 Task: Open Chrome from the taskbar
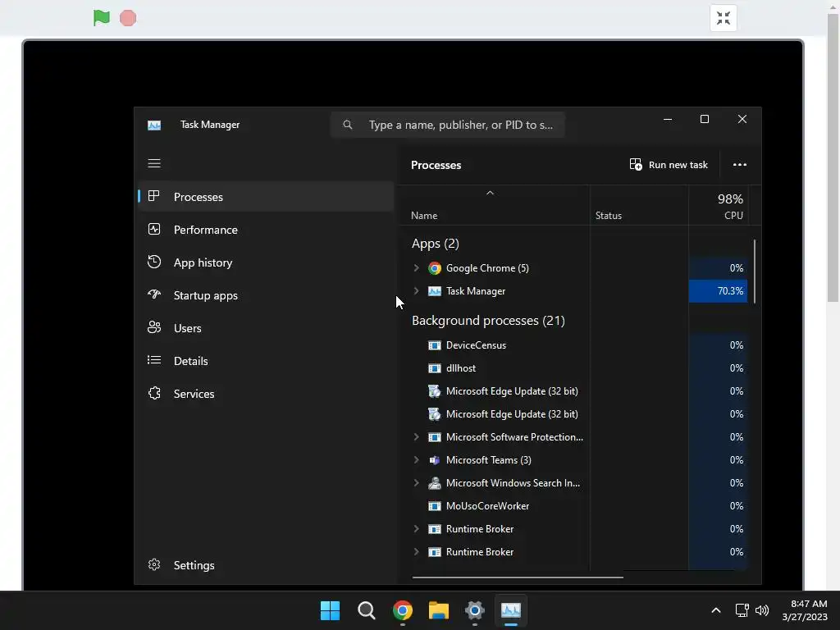(x=402, y=610)
